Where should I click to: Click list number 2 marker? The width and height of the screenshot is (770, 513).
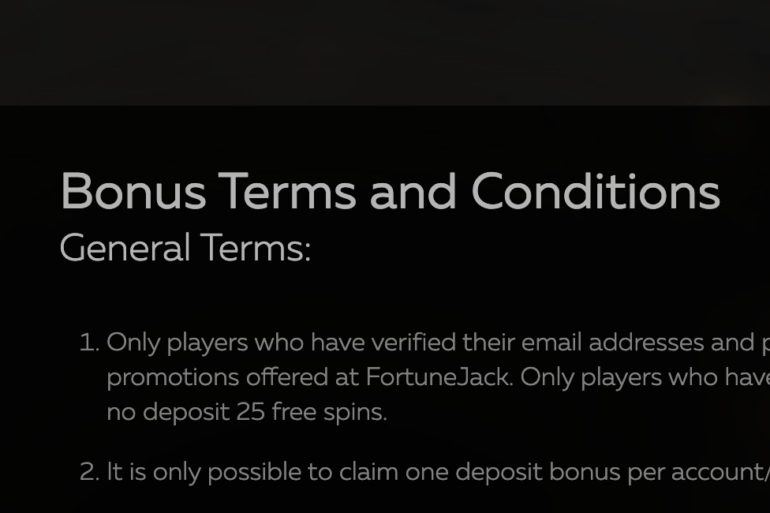(89, 473)
